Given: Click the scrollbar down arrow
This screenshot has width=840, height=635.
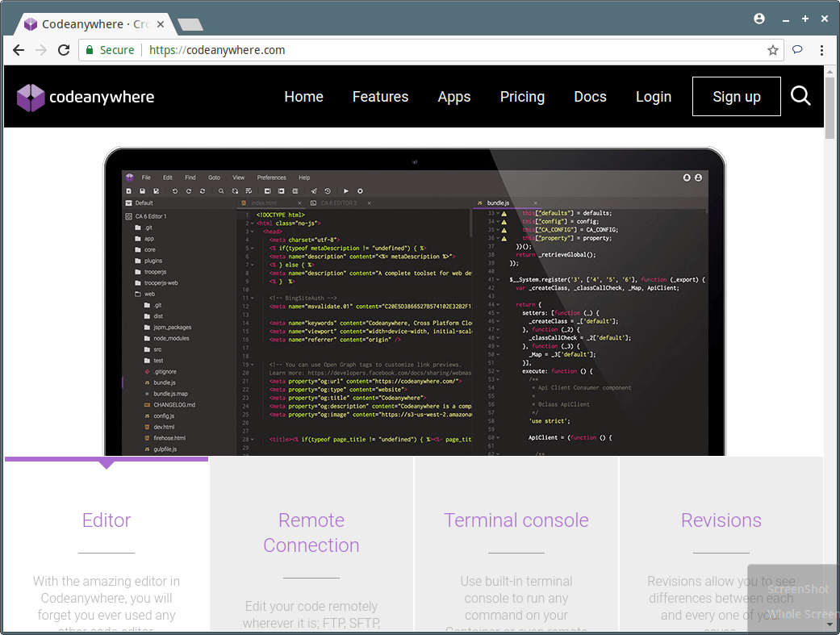Looking at the screenshot, I should [830, 625].
